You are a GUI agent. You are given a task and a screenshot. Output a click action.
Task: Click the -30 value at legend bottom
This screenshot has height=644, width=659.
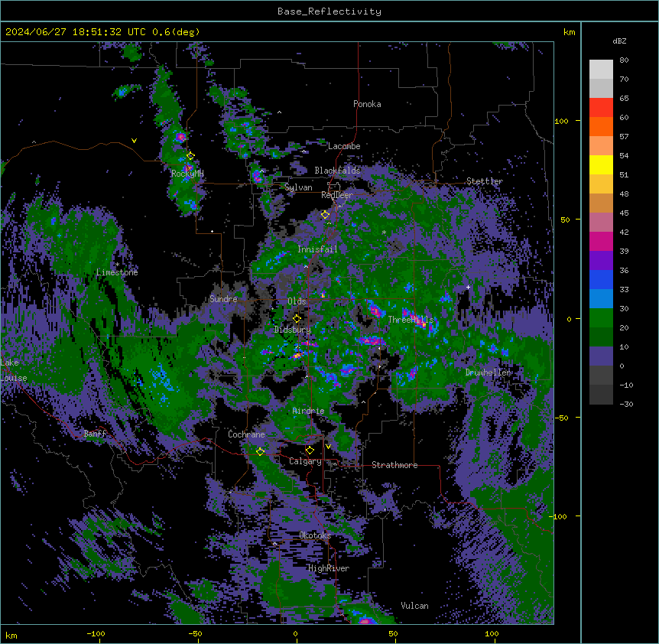tap(626, 404)
